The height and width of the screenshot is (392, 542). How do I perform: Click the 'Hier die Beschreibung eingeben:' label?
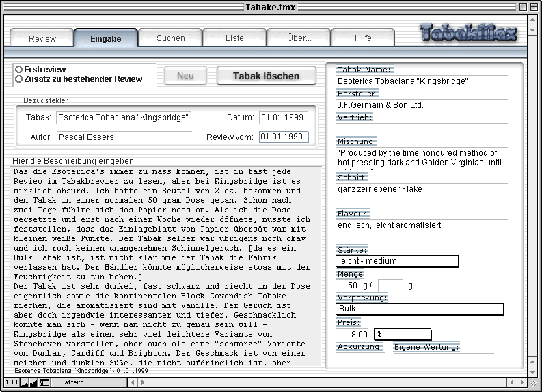[74, 161]
